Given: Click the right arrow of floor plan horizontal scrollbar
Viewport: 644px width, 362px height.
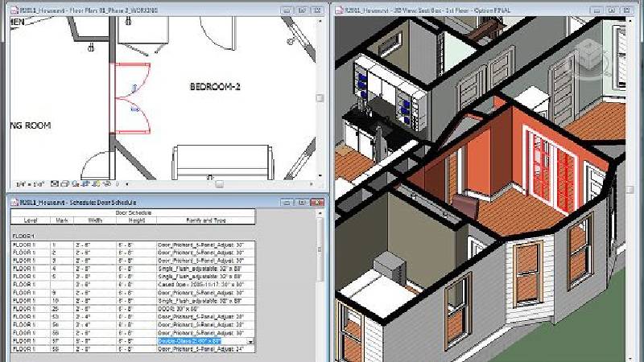Looking at the screenshot, I should pos(312,184).
